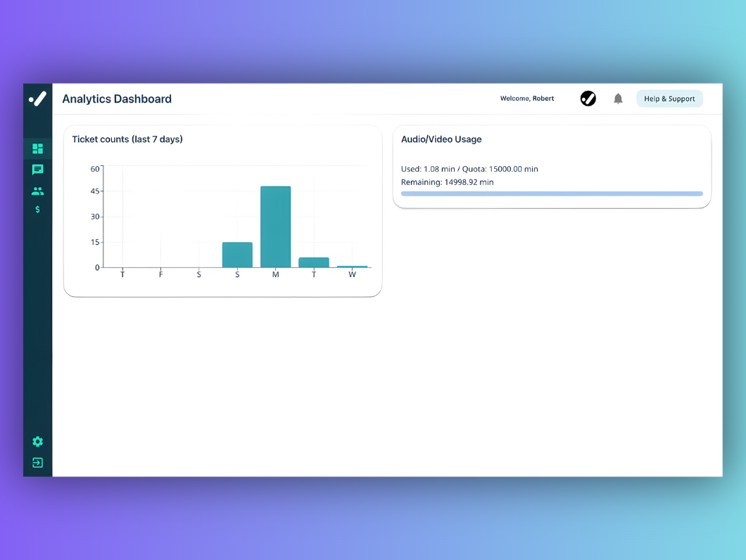Click Robert's profile avatar in the header
This screenshot has height=560, width=746.
pos(588,98)
